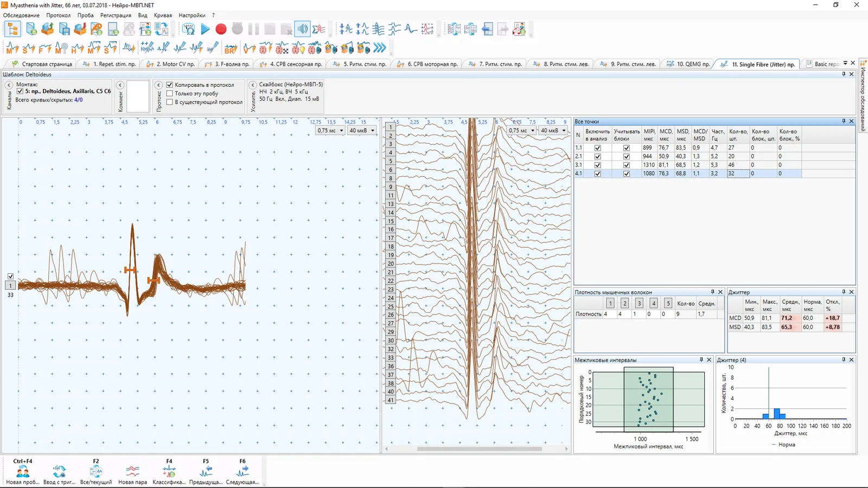Close the Джиттер panel

[851, 292]
